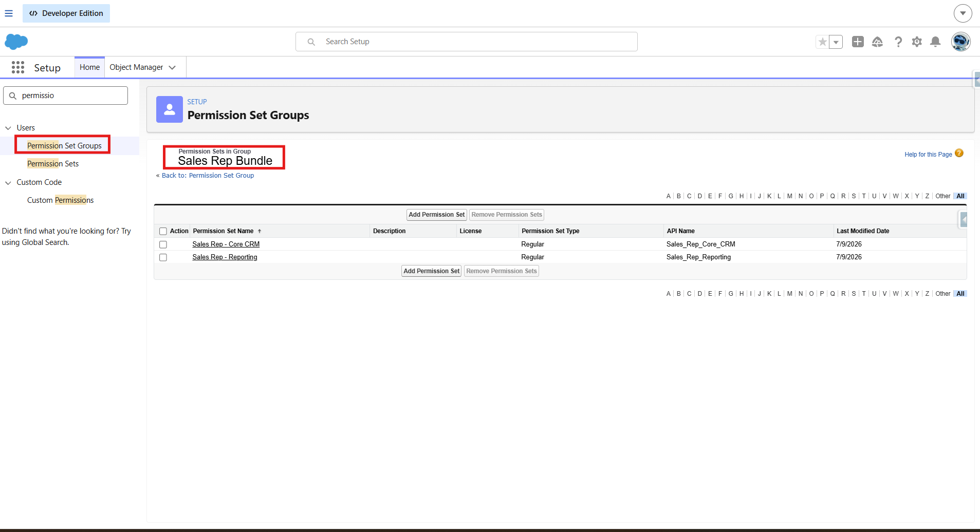Go Back to Permission Set Group
The image size is (980, 532).
(x=208, y=176)
